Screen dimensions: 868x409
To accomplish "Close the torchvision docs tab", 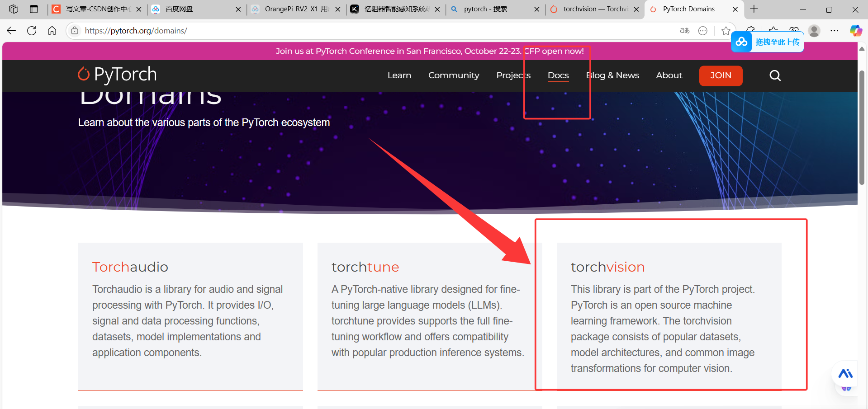I will point(636,9).
